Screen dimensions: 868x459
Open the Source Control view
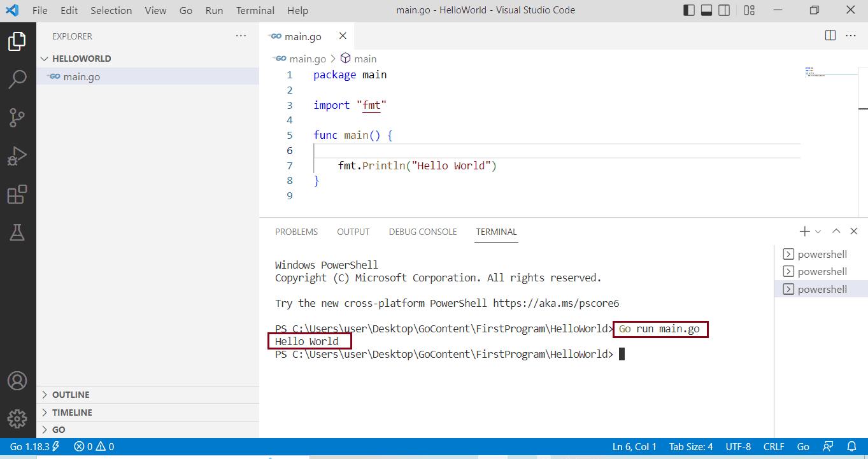pos(17,118)
